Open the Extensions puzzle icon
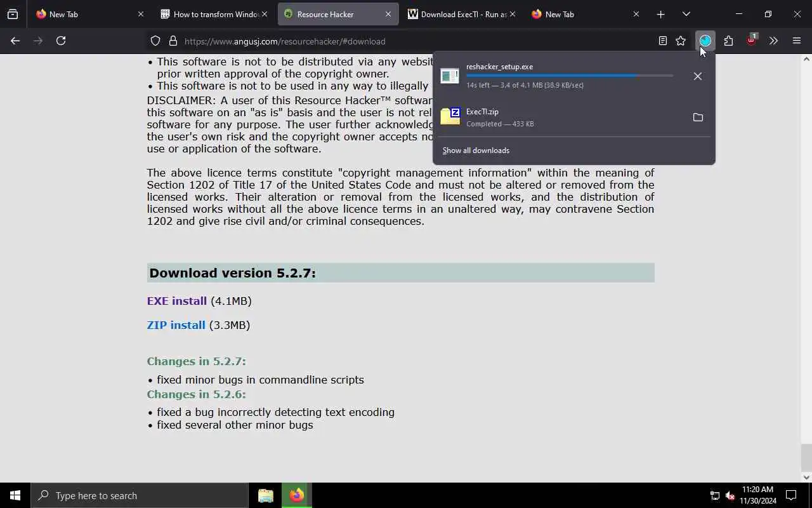 point(728,41)
